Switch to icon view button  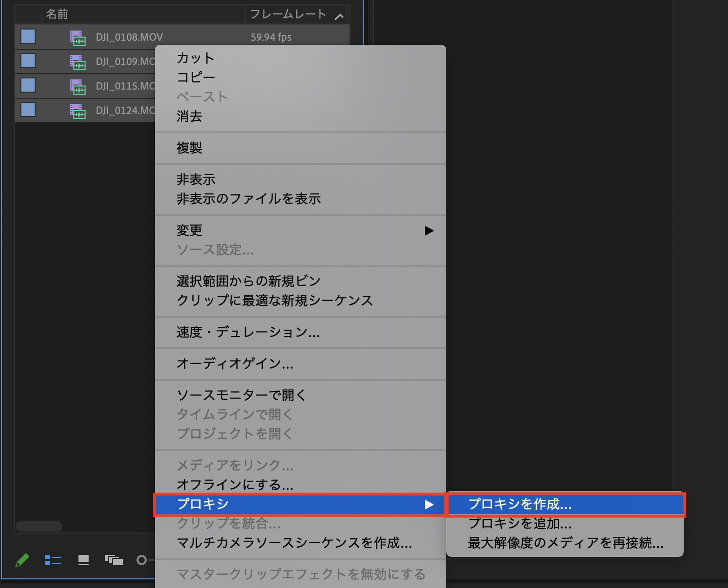click(84, 561)
